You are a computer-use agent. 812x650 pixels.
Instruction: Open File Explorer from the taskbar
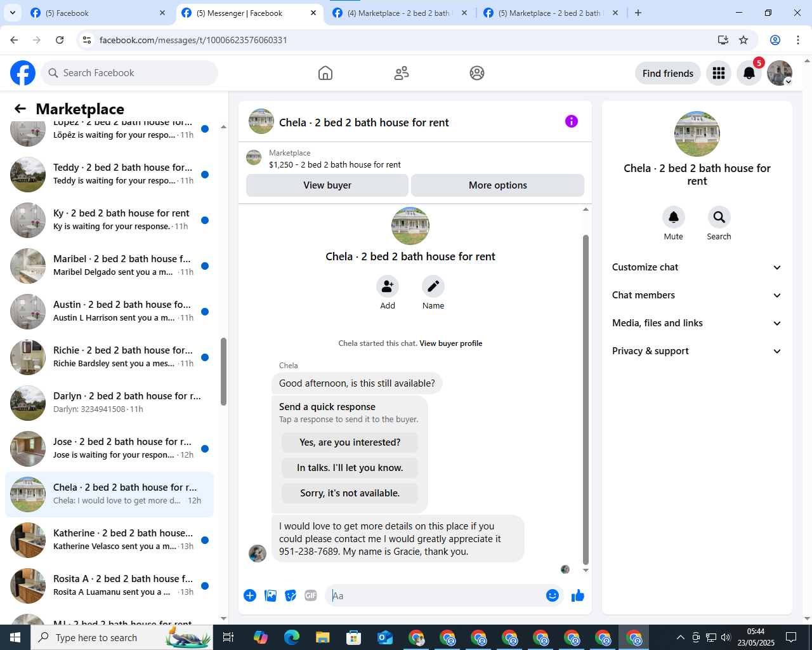[x=323, y=637]
